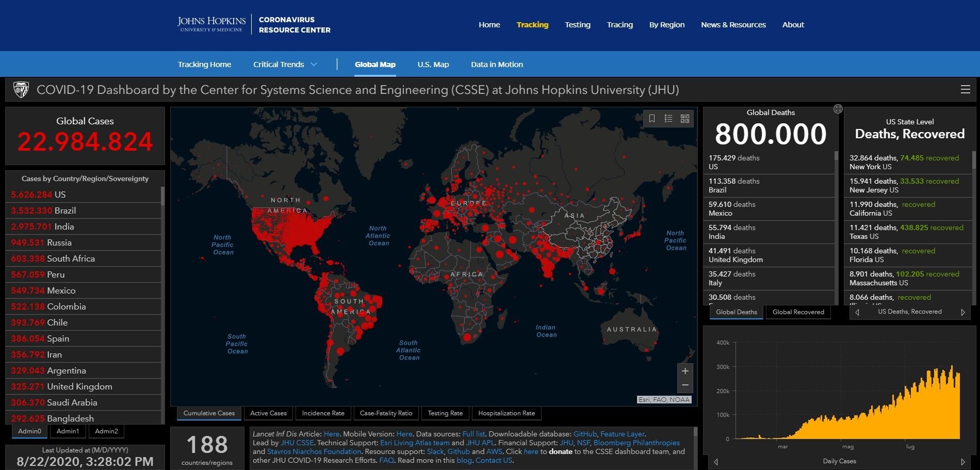
Task: Select the Admin1 tab
Action: [x=68, y=431]
